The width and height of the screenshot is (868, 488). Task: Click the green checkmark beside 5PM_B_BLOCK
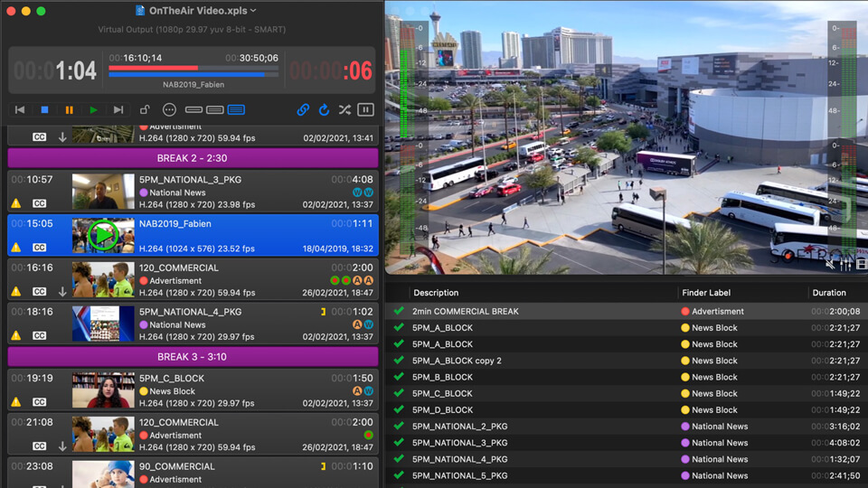[x=399, y=377]
